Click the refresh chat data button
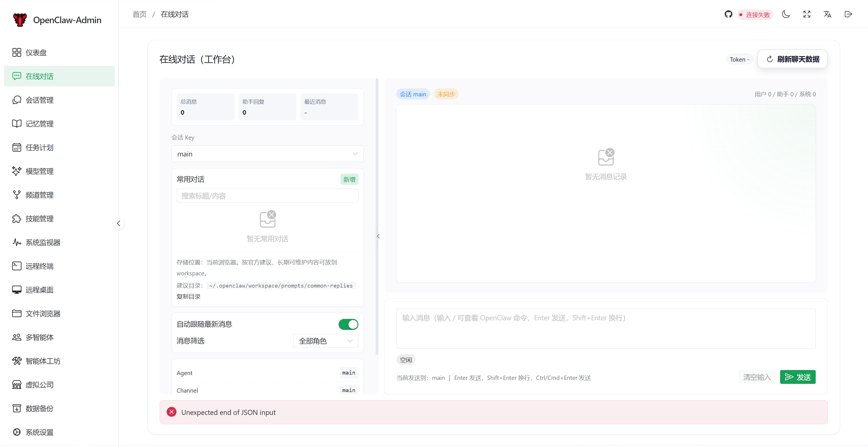This screenshot has width=868, height=446. (792, 59)
